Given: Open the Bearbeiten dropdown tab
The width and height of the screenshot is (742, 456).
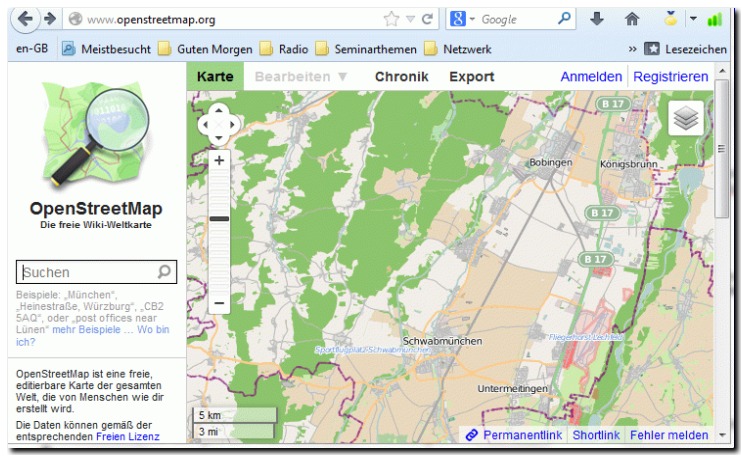Looking at the screenshot, I should (x=301, y=77).
